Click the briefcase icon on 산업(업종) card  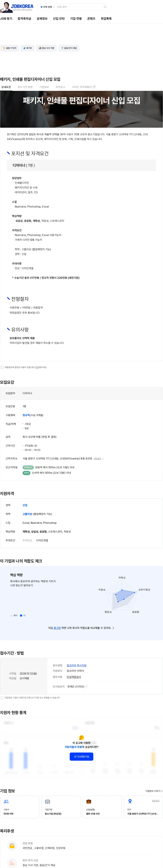[x=89, y=801]
